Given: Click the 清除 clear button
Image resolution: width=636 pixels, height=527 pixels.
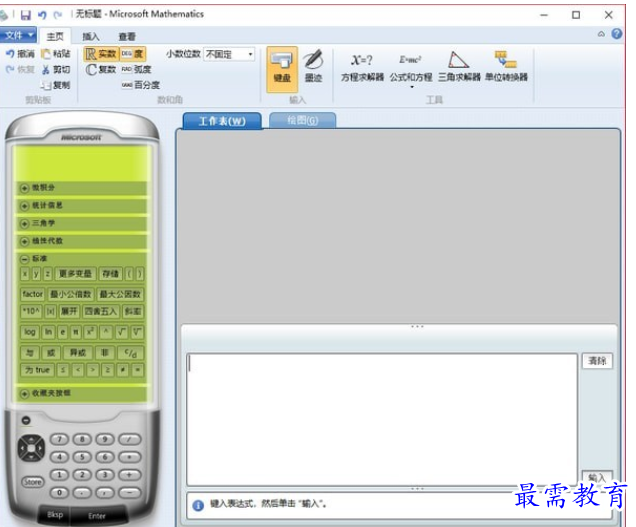Looking at the screenshot, I should (597, 361).
